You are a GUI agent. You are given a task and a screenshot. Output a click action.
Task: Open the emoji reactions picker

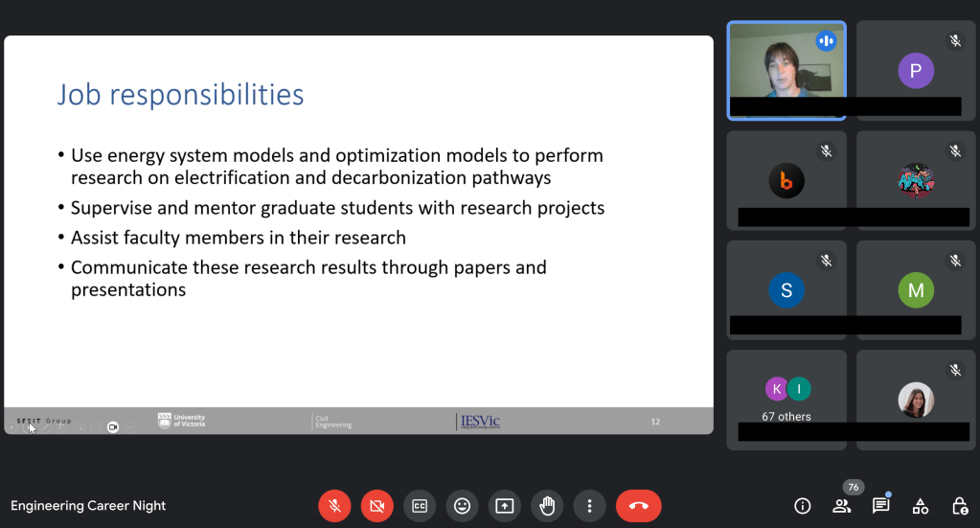tap(463, 506)
